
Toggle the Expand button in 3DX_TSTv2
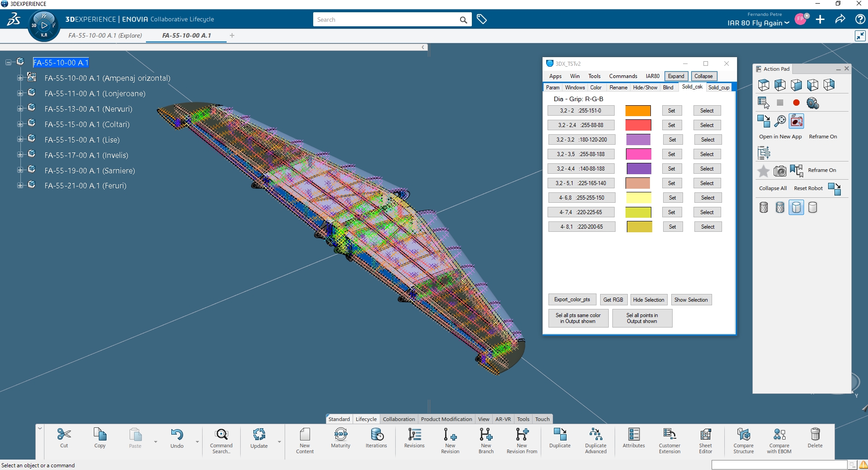point(676,76)
